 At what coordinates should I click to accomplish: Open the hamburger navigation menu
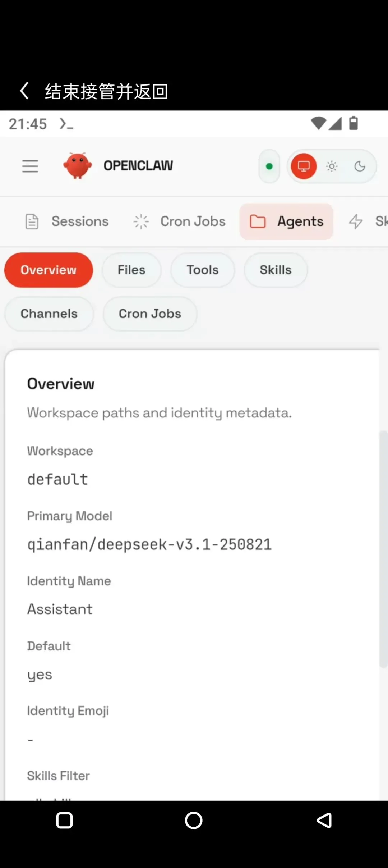click(x=30, y=166)
